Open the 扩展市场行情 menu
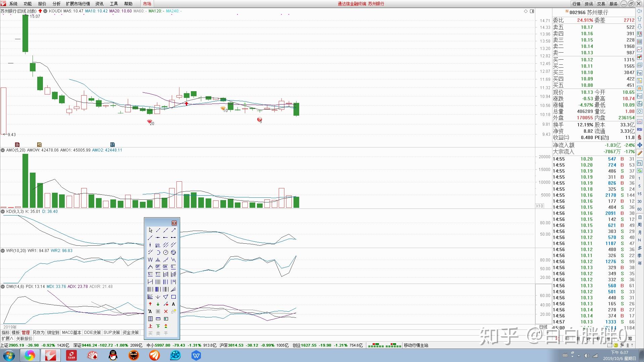Viewport: 644px width, 362px height. [78, 4]
